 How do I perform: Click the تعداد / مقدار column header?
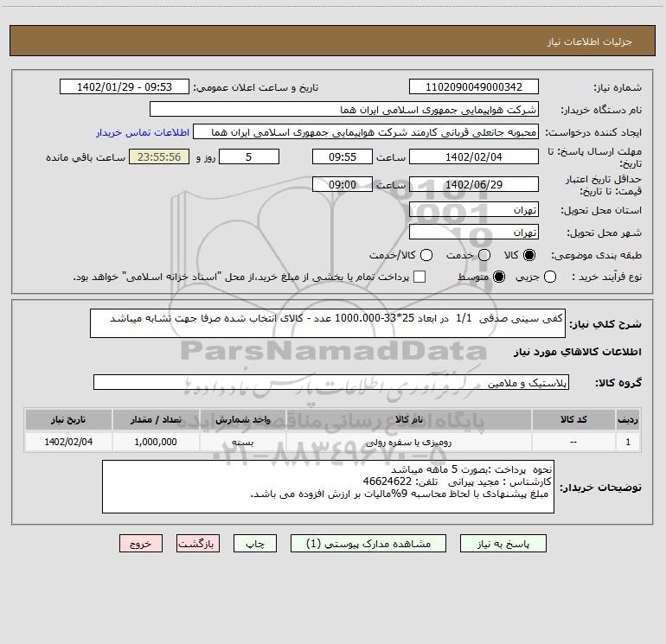(156, 419)
